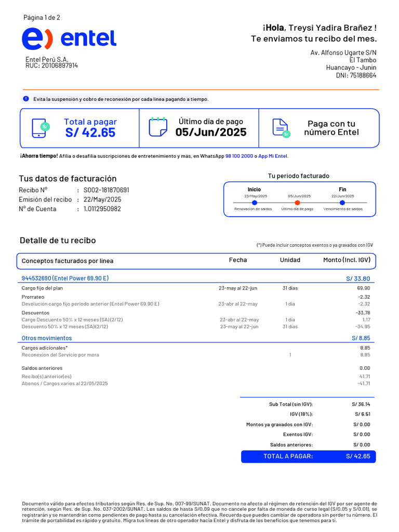Click the orange Último día de pago timeline dot

(x=297, y=203)
